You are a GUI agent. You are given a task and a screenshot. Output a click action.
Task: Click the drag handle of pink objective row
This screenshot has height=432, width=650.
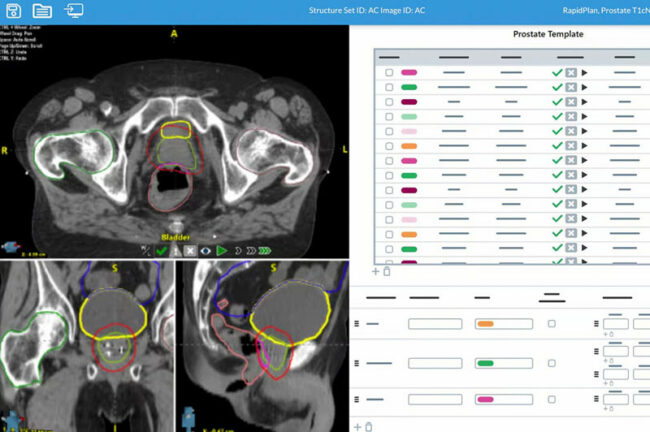click(x=357, y=399)
